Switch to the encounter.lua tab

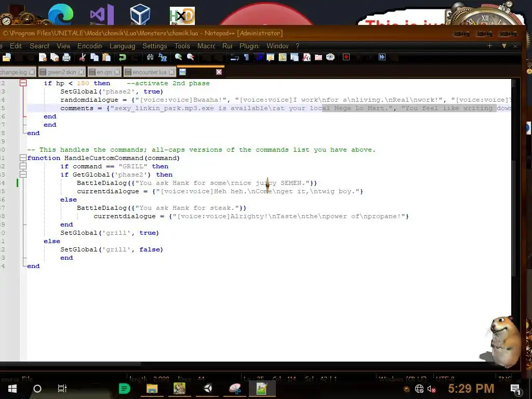pyautogui.click(x=149, y=72)
